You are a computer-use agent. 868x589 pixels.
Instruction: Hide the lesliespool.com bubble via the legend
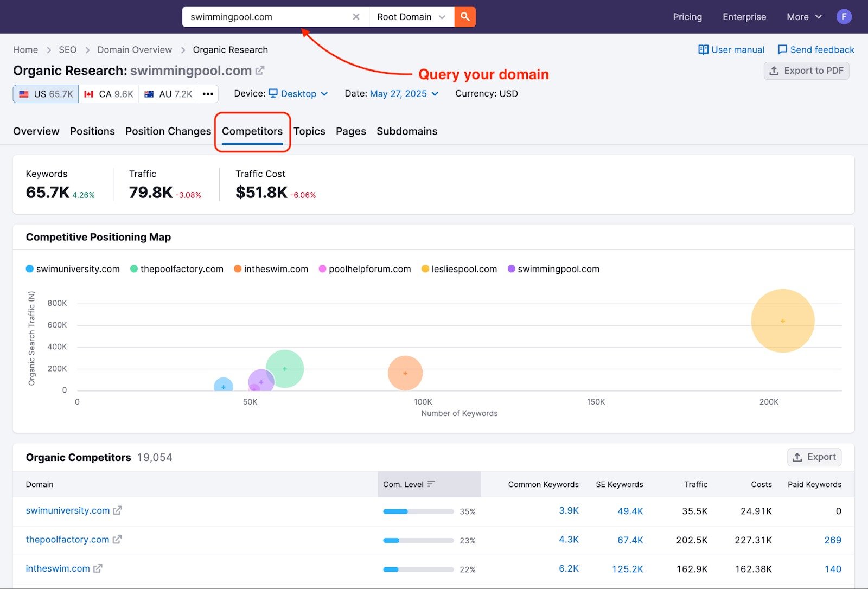pyautogui.click(x=458, y=268)
